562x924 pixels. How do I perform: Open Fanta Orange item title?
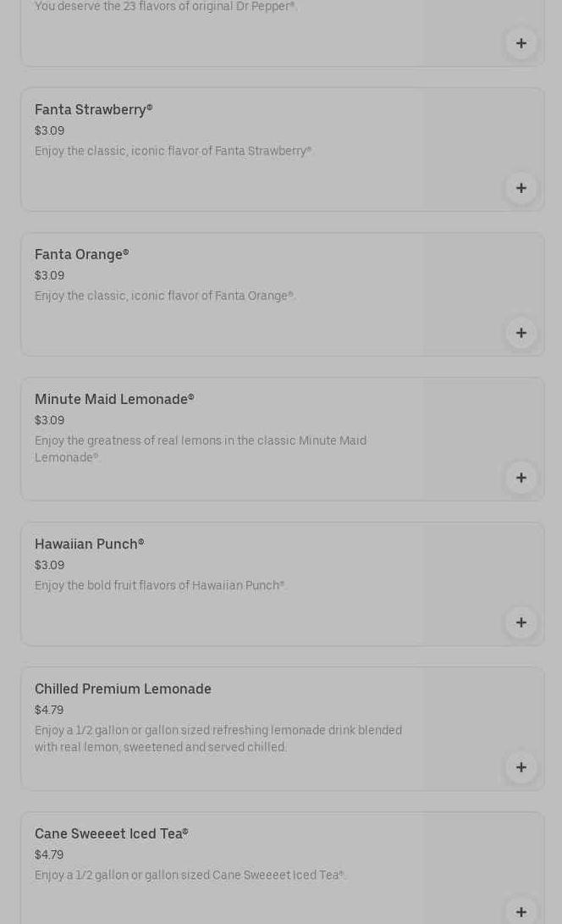click(81, 255)
